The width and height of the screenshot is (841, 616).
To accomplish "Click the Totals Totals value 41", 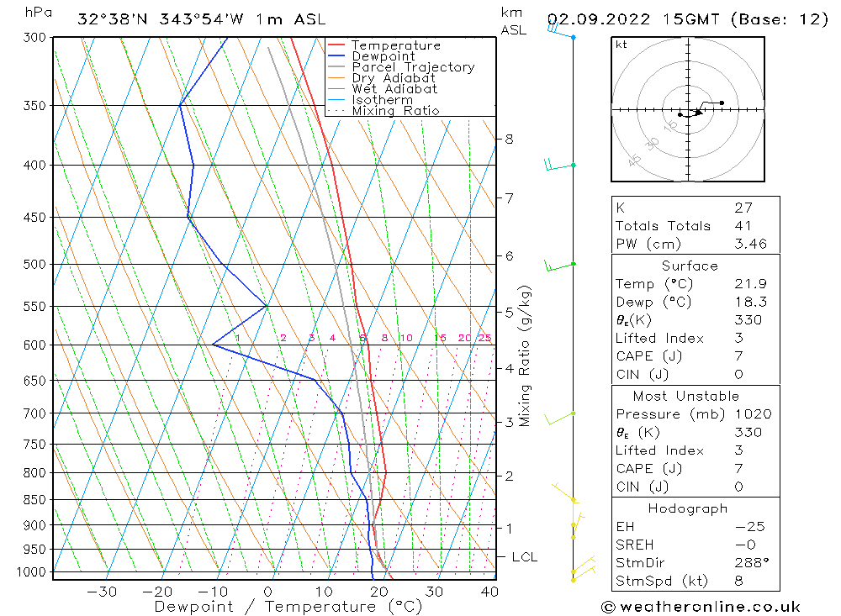I will pos(743,226).
